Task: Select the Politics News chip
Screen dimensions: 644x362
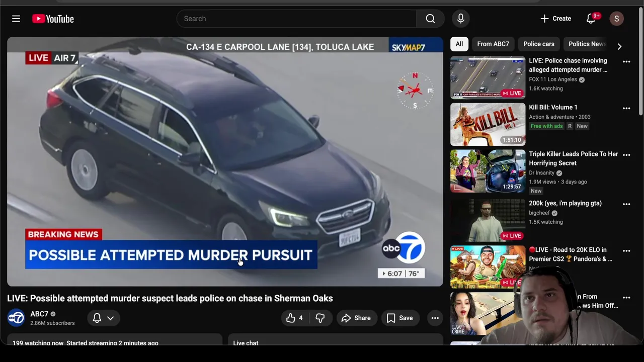Action: (x=586, y=44)
